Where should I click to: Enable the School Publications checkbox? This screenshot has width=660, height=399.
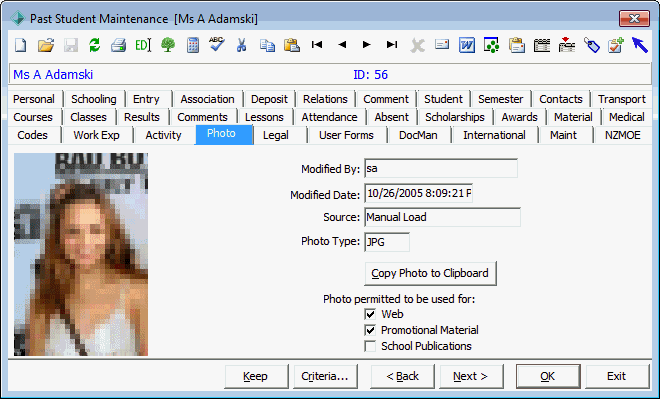coord(370,346)
